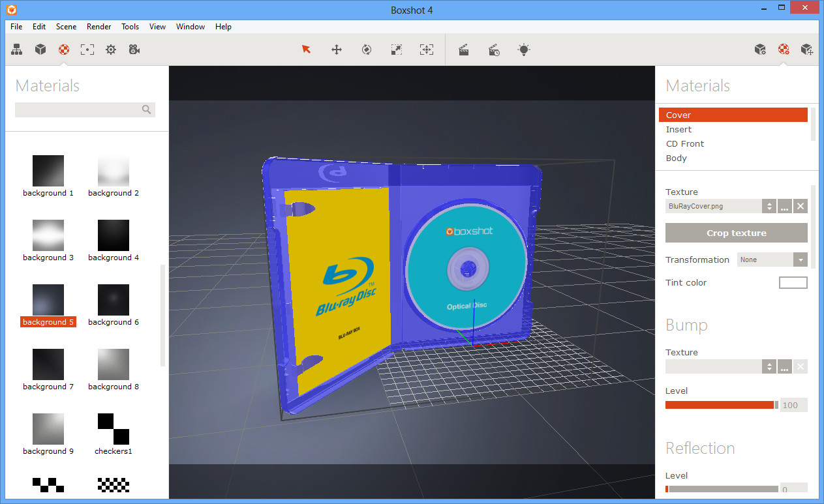Image resolution: width=824 pixels, height=504 pixels.
Task: Click the light bulb lighting icon
Action: pos(524,50)
